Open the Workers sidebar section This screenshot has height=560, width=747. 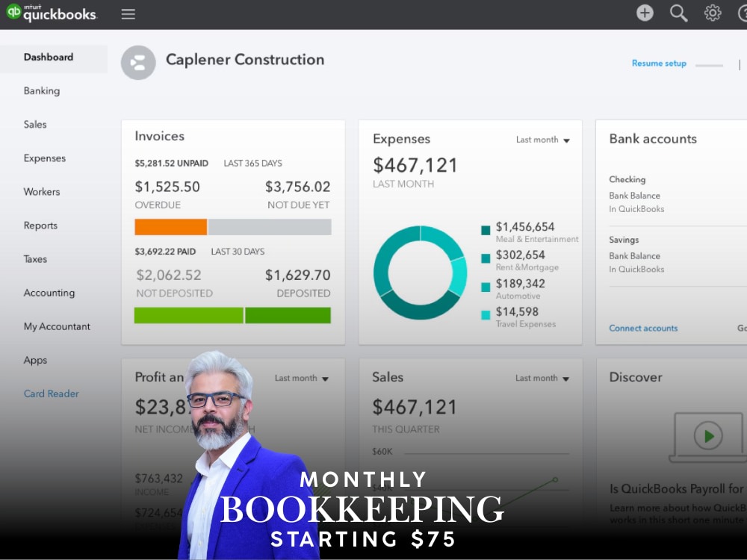pos(42,192)
